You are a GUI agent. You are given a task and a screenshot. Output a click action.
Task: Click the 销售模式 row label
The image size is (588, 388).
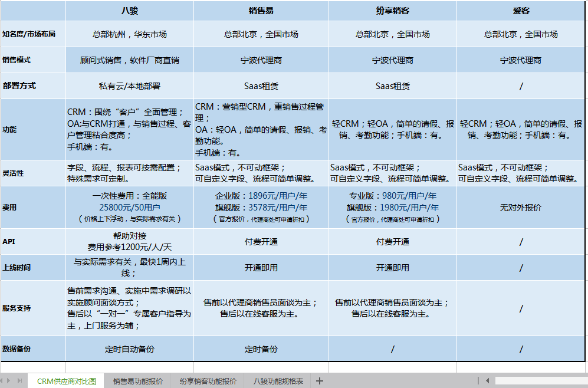pyautogui.click(x=33, y=60)
